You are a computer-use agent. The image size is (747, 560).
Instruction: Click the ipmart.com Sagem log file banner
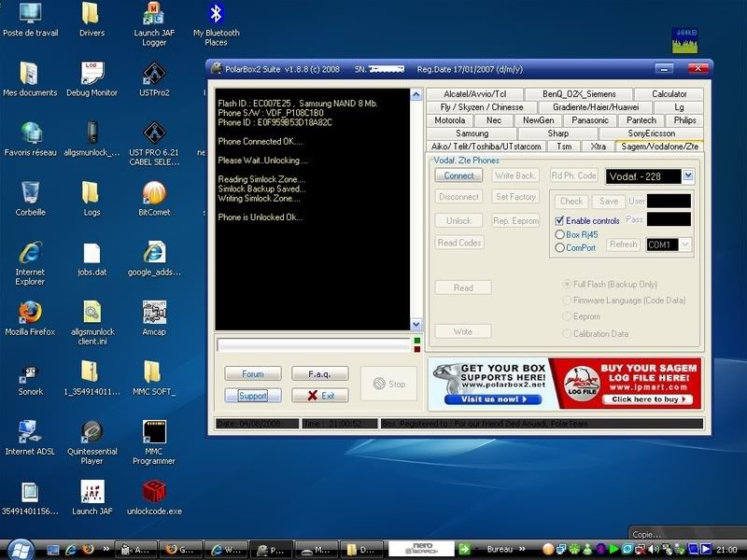pyautogui.click(x=626, y=384)
